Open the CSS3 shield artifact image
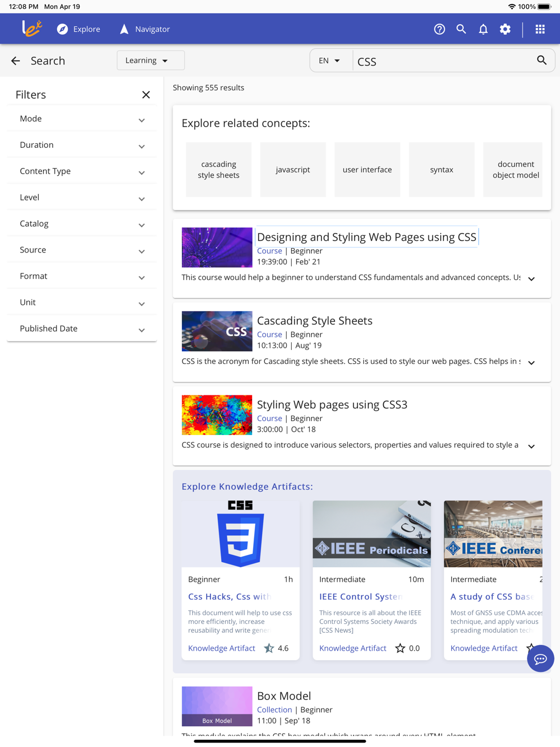 (241, 534)
